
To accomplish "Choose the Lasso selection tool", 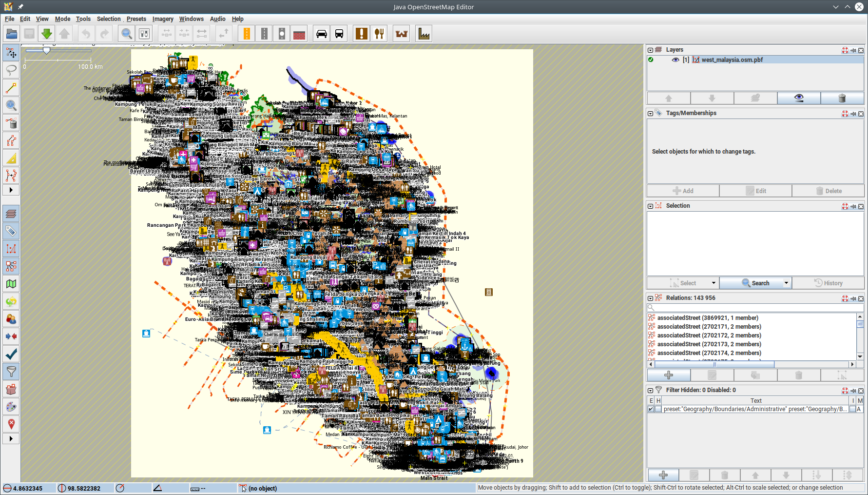I will click(x=11, y=70).
